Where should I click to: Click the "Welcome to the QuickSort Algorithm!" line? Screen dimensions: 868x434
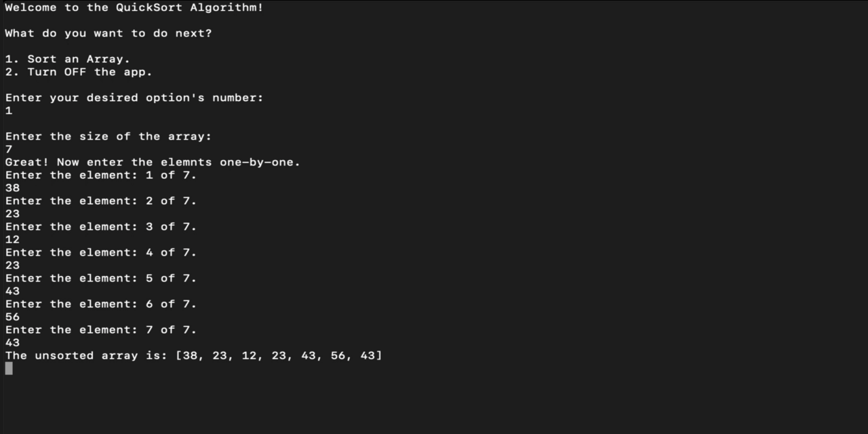point(134,7)
